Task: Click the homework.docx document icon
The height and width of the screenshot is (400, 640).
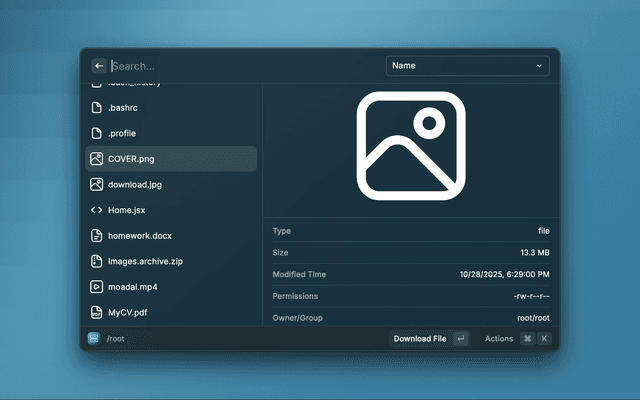Action: tap(97, 236)
